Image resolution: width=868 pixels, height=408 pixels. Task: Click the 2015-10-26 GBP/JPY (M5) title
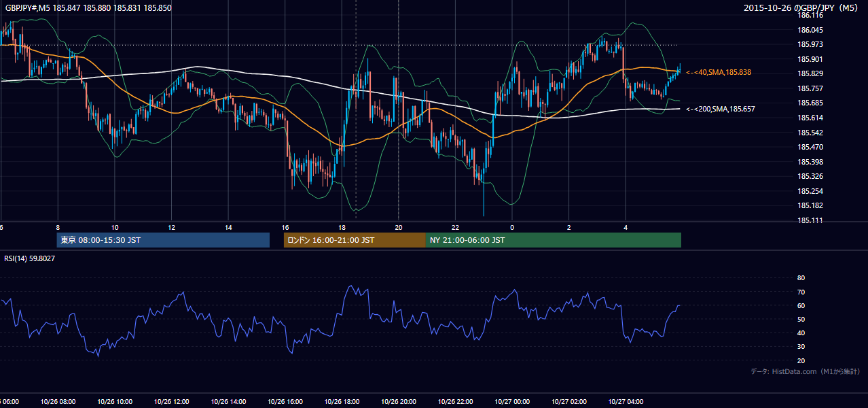pos(801,7)
